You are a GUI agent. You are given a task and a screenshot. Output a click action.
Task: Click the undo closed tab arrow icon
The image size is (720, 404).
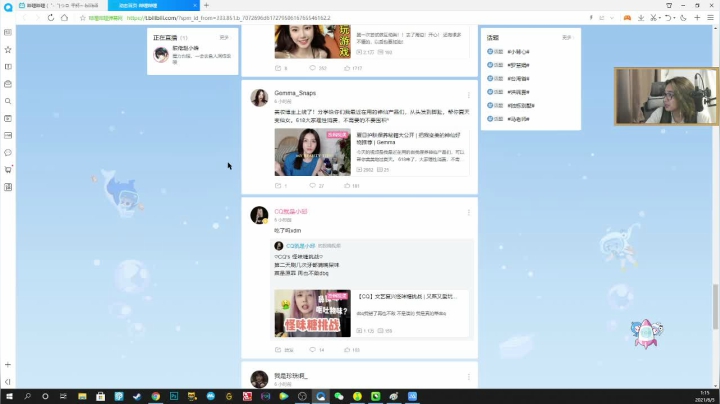pyautogui.click(x=668, y=17)
